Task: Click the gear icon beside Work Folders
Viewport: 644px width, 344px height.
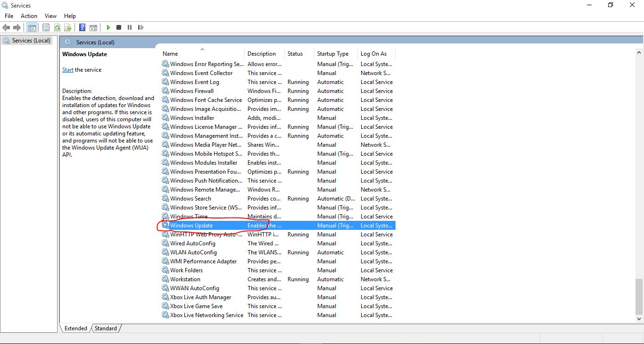Action: 165,270
